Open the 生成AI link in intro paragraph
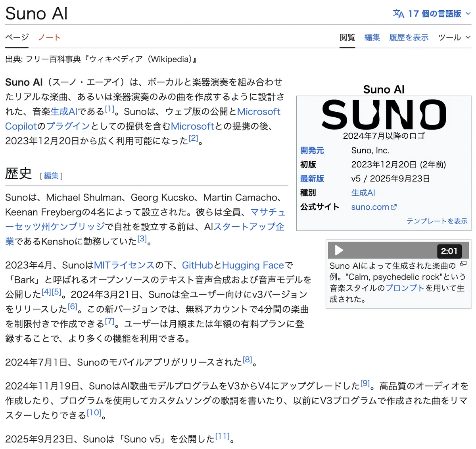The image size is (476, 449). [x=64, y=112]
